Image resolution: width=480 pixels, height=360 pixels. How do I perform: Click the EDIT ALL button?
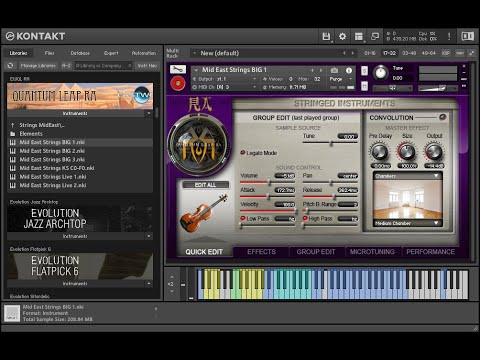tap(205, 185)
